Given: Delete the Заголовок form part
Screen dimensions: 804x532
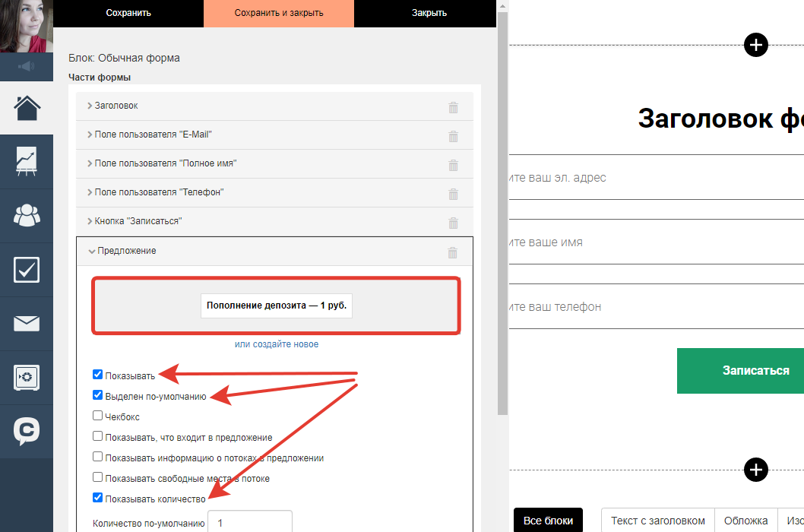Looking at the screenshot, I should [x=453, y=107].
